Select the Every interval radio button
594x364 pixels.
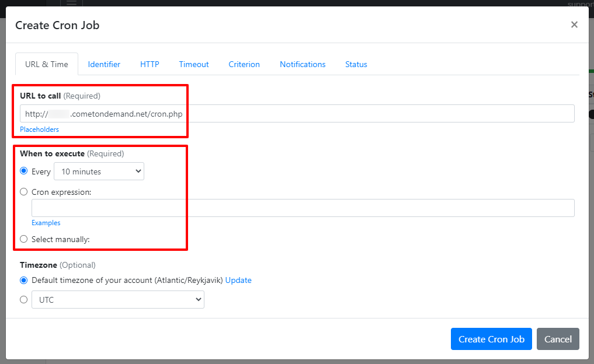[24, 171]
